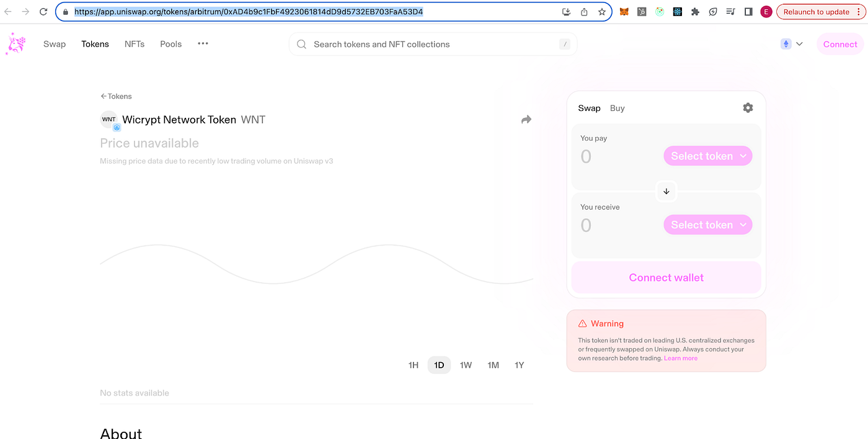
Task: Click the About heading
Action: click(121, 432)
